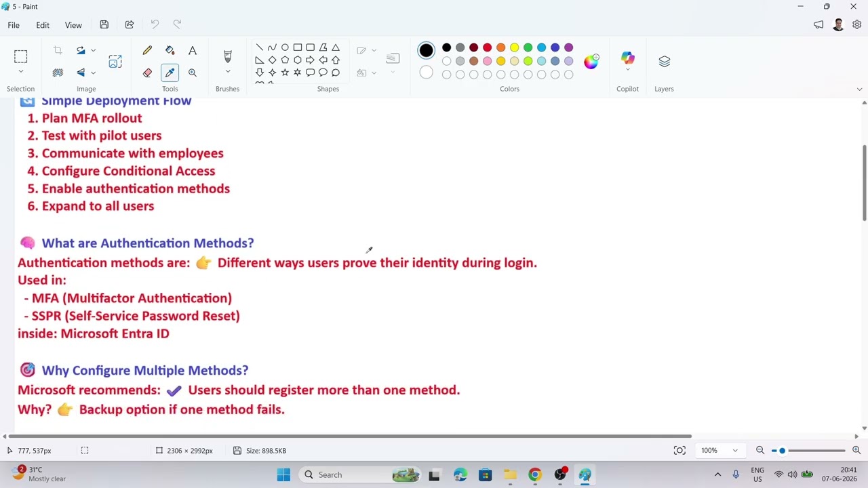Viewport: 868px width, 488px height.
Task: Click the zoom slider handle
Action: pos(782,450)
